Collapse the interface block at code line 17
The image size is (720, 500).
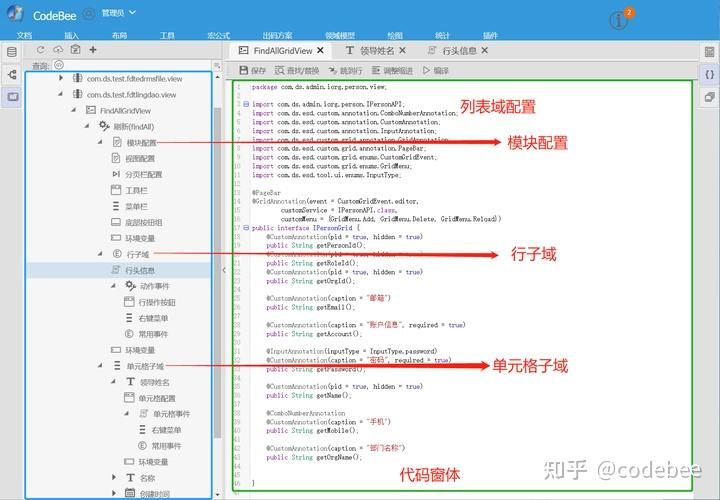coord(246,228)
